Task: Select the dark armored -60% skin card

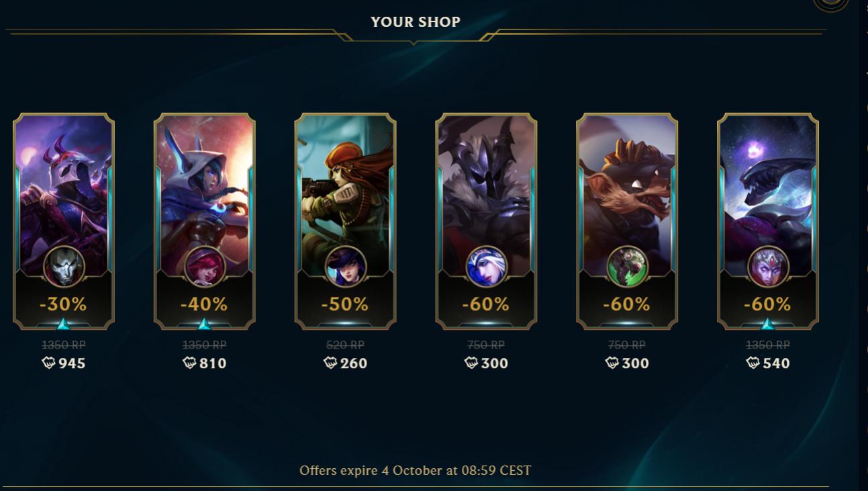Action: click(x=487, y=222)
